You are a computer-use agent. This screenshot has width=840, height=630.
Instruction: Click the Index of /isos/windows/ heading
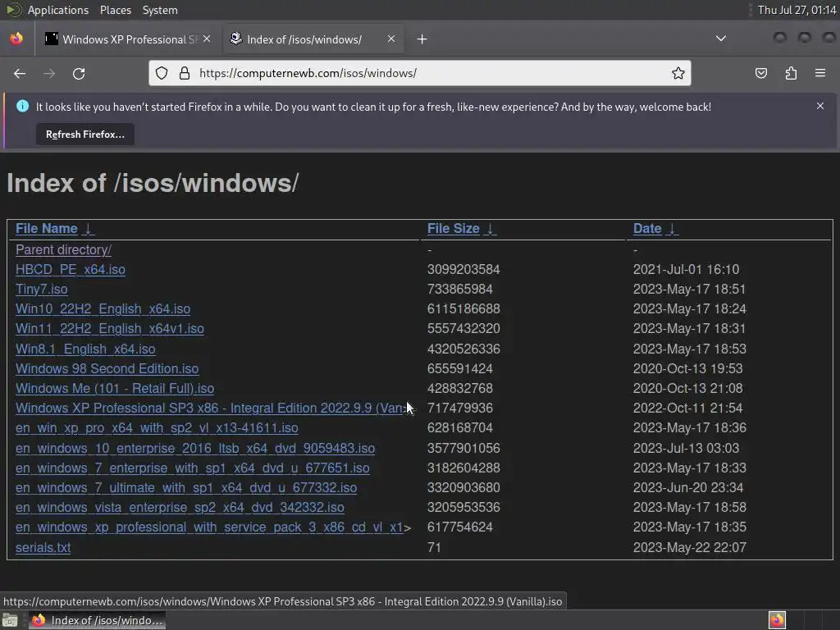click(153, 183)
